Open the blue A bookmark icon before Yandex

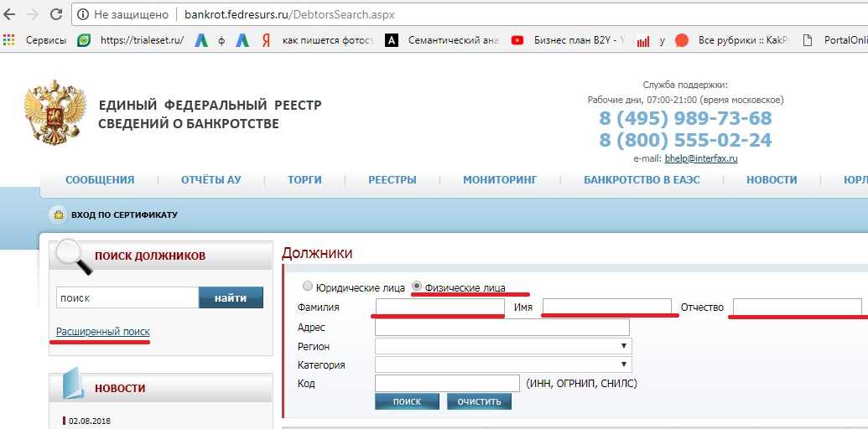(x=242, y=40)
